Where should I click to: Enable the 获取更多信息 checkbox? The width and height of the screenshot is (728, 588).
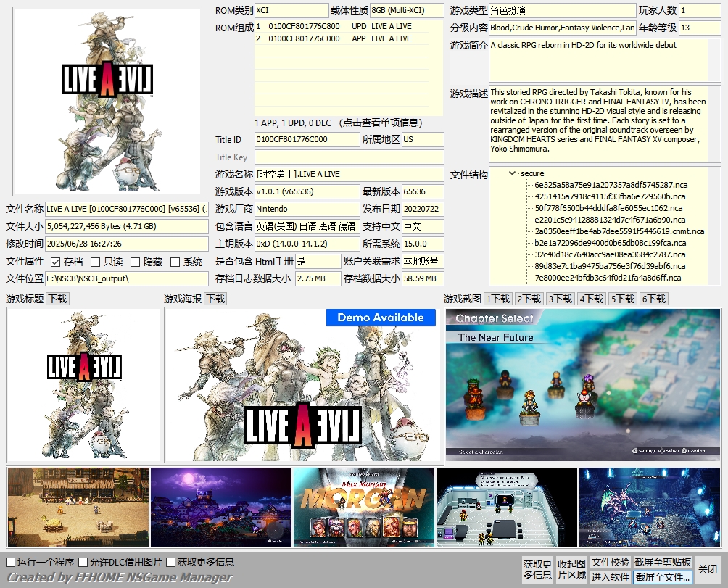point(171,563)
